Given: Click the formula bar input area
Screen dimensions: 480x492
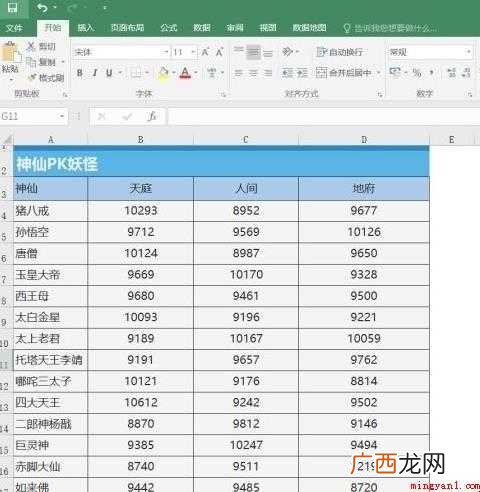Looking at the screenshot, I should pos(324,116).
